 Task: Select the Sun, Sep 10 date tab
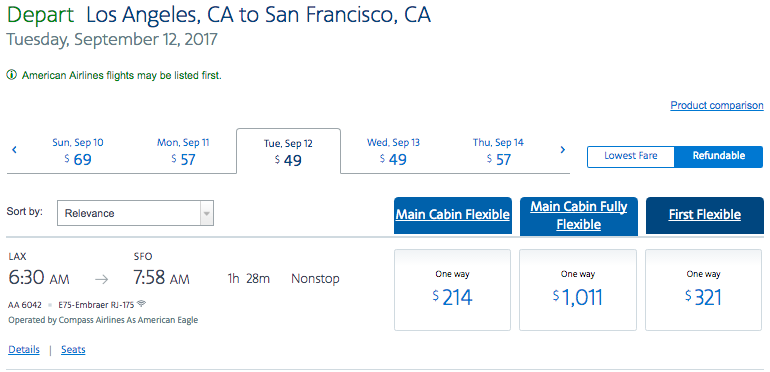78,151
